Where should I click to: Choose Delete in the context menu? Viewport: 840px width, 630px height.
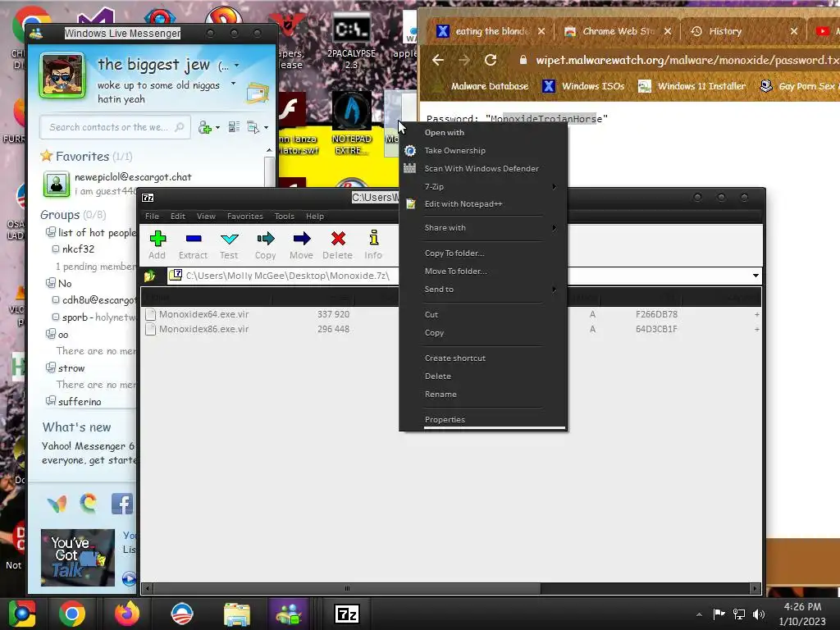click(438, 376)
